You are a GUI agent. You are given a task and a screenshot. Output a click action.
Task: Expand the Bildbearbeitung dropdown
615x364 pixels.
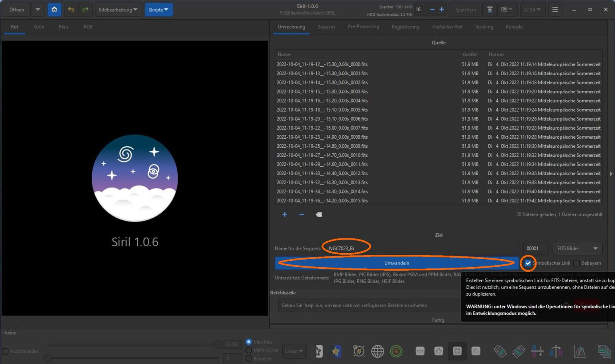tap(118, 10)
